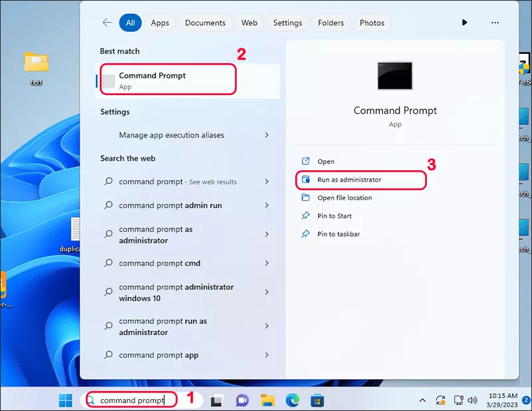
Task: Expand the 'command prompt cmd' suggestion arrow
Action: click(267, 263)
